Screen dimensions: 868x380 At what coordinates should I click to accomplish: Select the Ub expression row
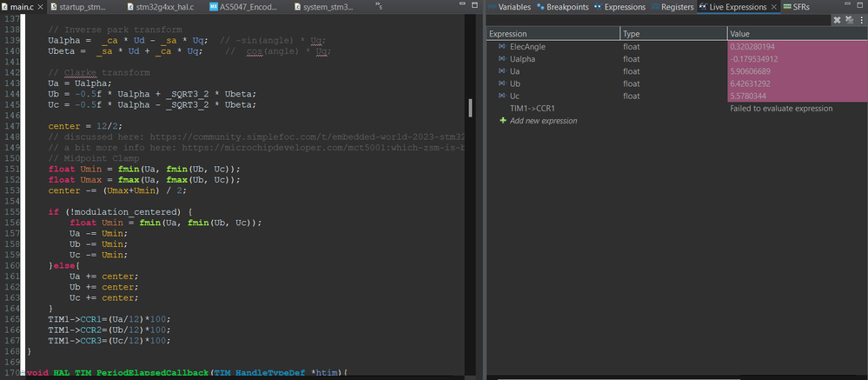click(677, 83)
